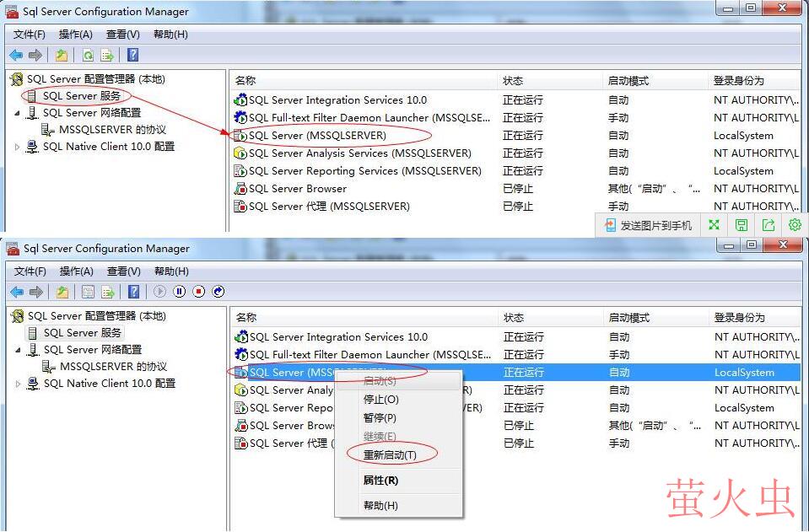Screen dimensions: 809x532
Task: Open 查看(V) menu in the top window
Action: click(123, 35)
